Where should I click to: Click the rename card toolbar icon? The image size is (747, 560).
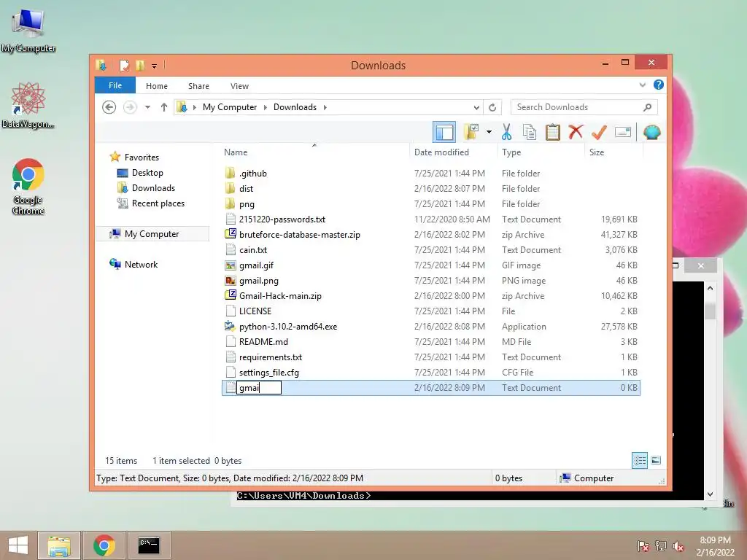click(x=623, y=132)
